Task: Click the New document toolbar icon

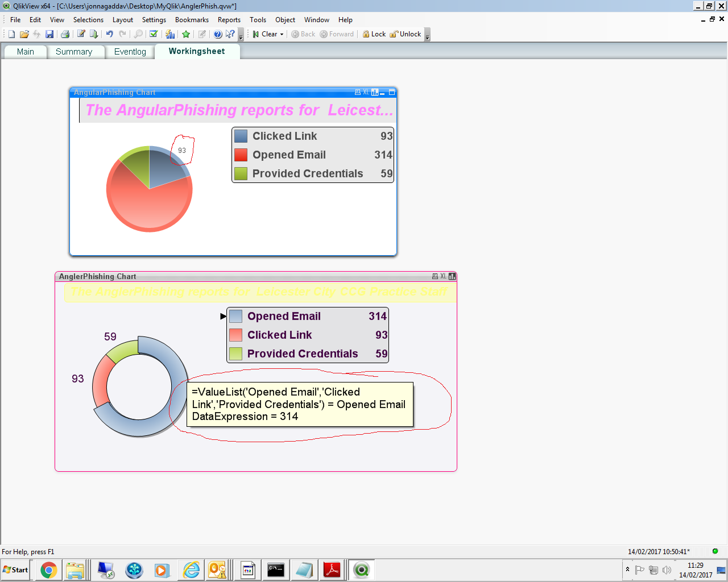Action: tap(11, 34)
